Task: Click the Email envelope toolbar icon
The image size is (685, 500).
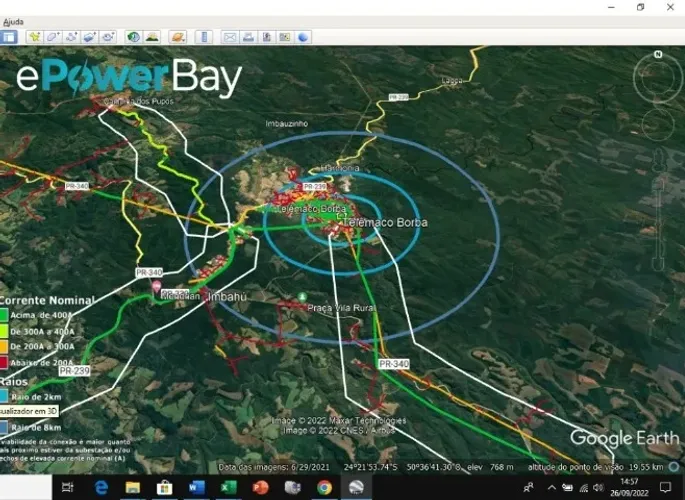Action: point(230,37)
